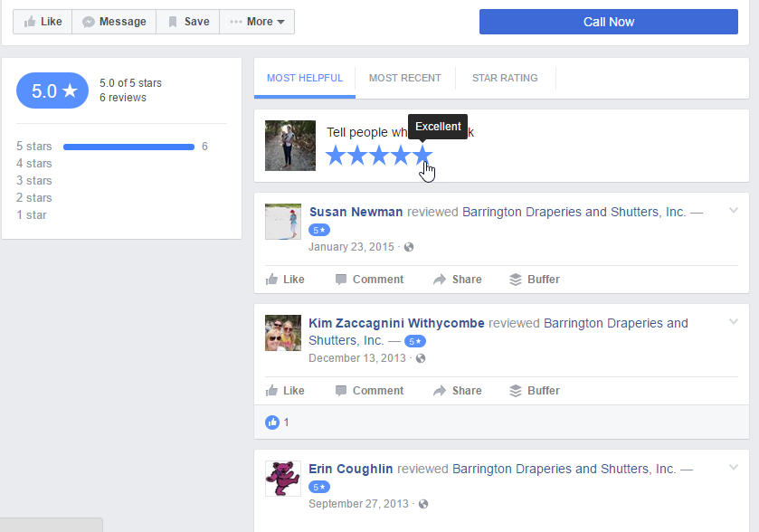Expand options on Susan Newman's review
759x532 pixels.
coord(734,210)
